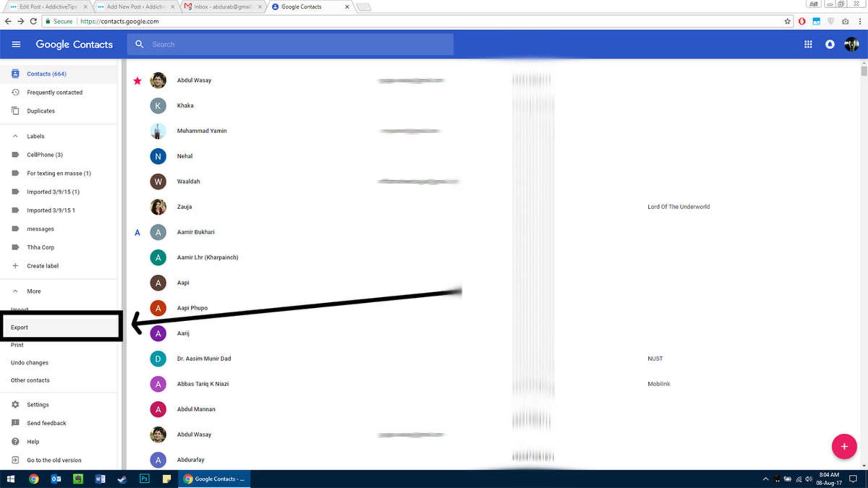Select Undo changes
Image resolution: width=868 pixels, height=488 pixels.
(x=29, y=362)
